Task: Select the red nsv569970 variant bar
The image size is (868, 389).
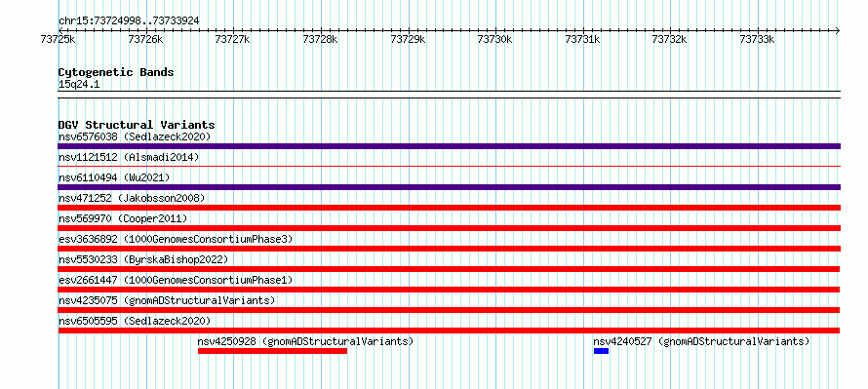Action: pyautogui.click(x=449, y=228)
